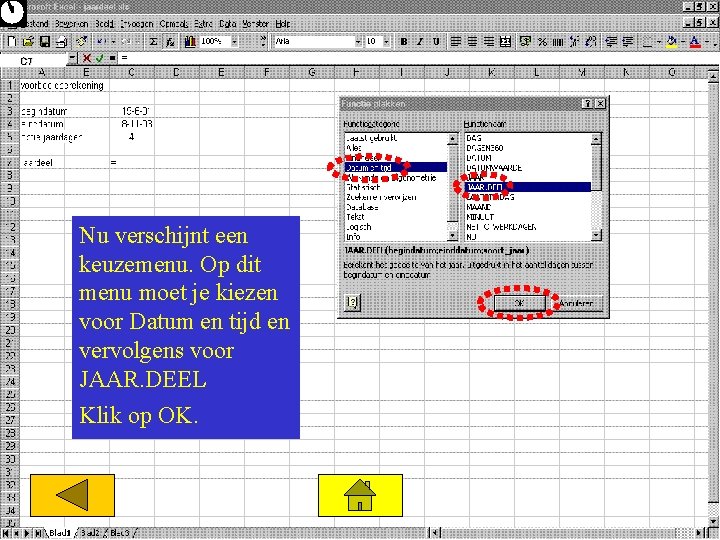720x540 pixels.
Task: Click the Open file folder icon
Action: pyautogui.click(x=28, y=42)
